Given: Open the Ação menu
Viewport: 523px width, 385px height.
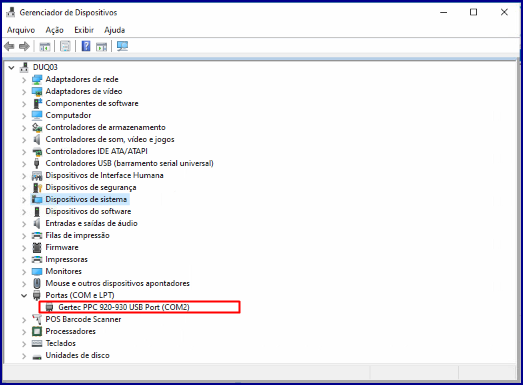Looking at the screenshot, I should tap(54, 30).
